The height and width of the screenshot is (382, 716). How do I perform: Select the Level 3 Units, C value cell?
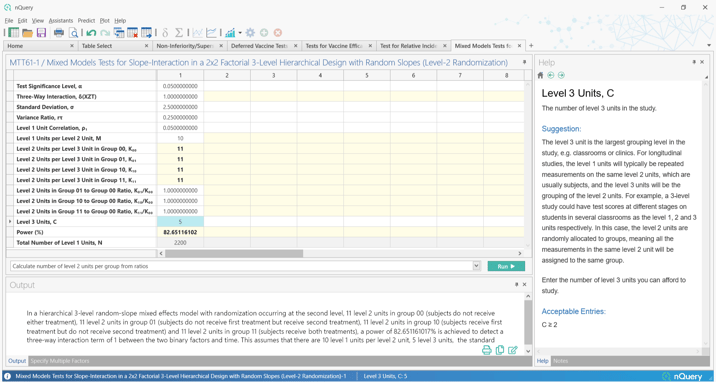pyautogui.click(x=180, y=221)
